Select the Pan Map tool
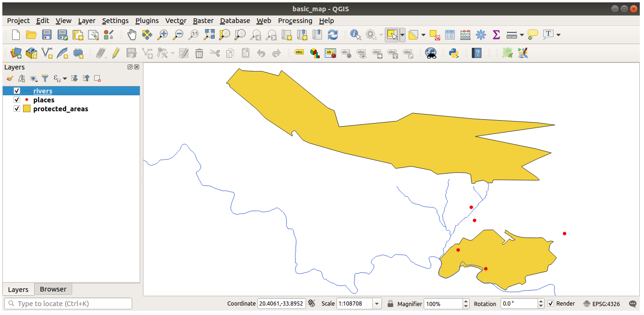644x315 pixels. [x=131, y=34]
